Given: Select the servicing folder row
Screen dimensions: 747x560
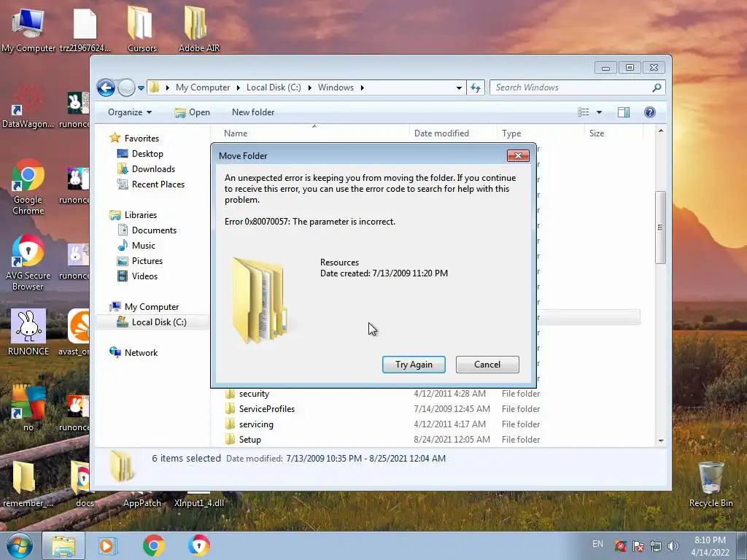Looking at the screenshot, I should click(x=432, y=424).
